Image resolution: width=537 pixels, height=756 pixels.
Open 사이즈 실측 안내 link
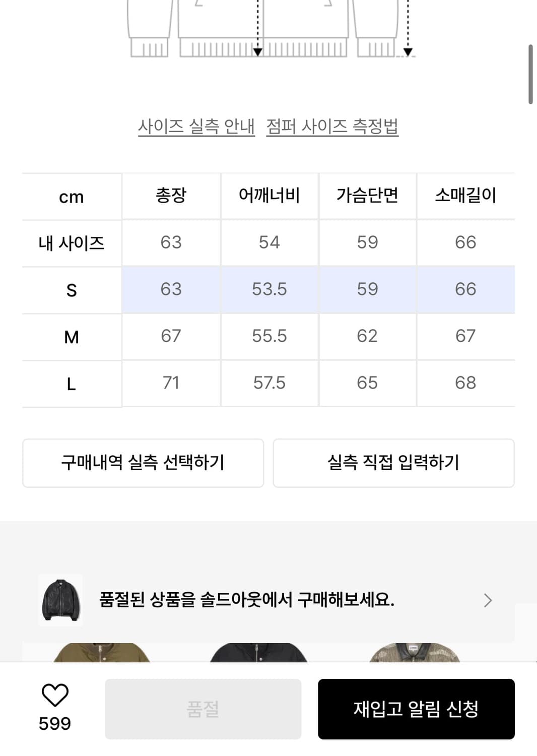click(x=196, y=126)
